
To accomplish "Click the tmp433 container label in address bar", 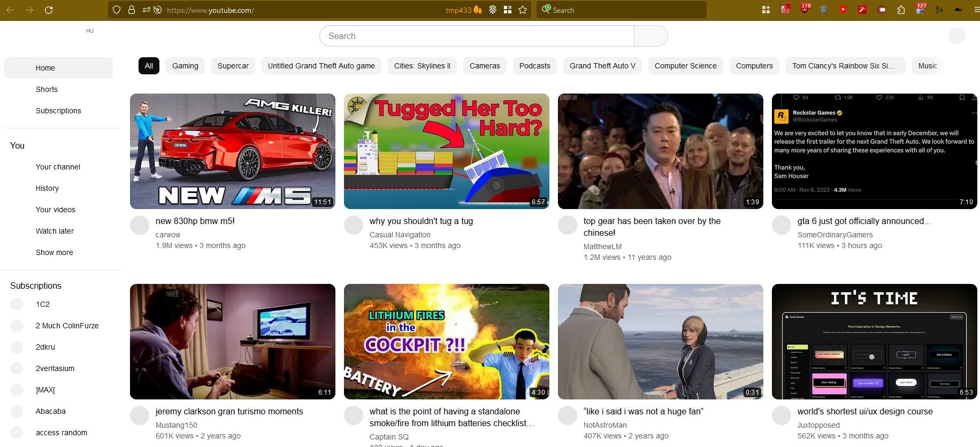I will click(x=458, y=10).
